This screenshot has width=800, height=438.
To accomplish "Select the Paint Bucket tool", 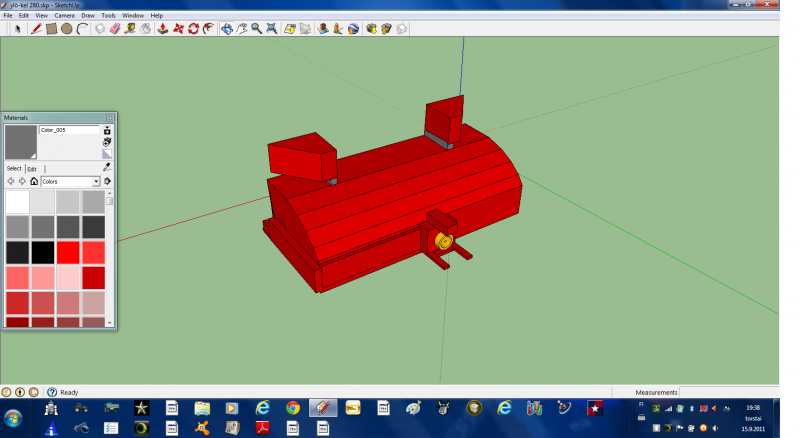I will click(145, 29).
